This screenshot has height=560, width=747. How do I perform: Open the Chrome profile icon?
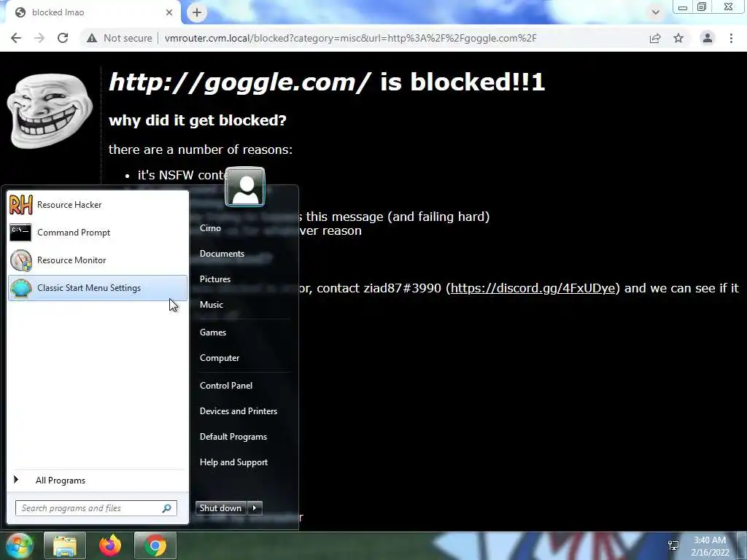[x=708, y=38]
